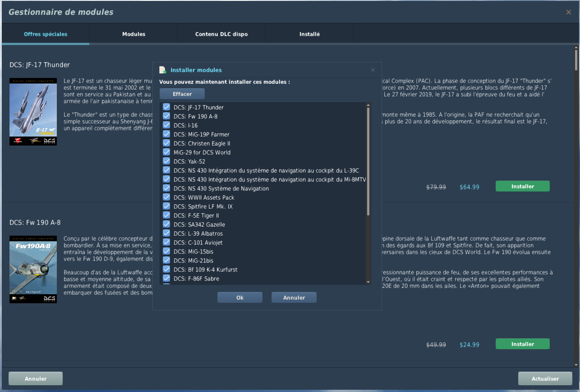Viewport: 580px width, 392px height.
Task: Click the module list scrollbar thumb
Action: pos(368,161)
